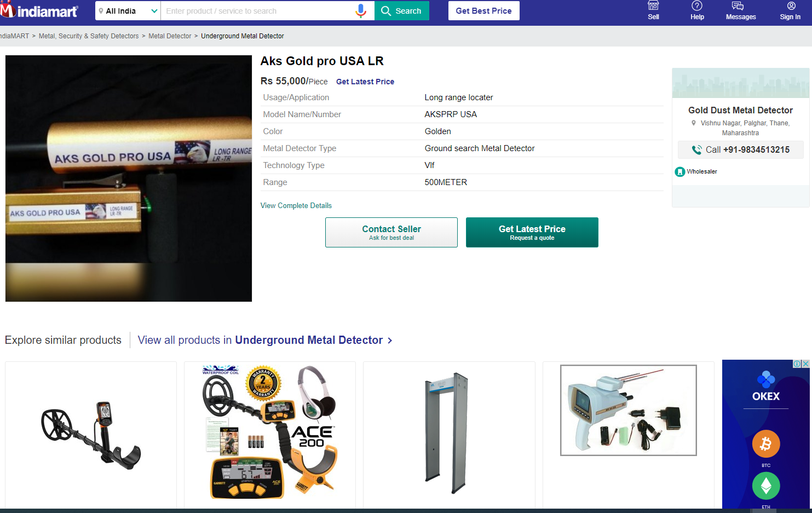Click the Rs 55,000 price text
812x513 pixels.
(x=284, y=81)
